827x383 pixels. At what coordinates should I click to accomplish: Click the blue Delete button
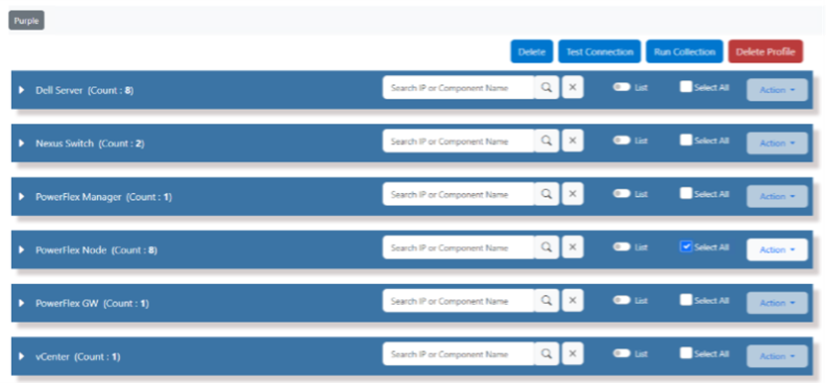[532, 52]
